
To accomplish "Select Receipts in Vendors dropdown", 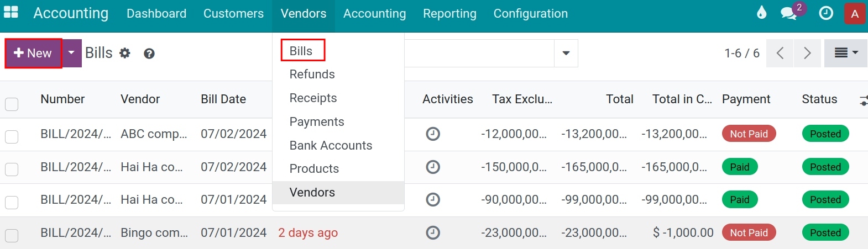I will pos(313,98).
